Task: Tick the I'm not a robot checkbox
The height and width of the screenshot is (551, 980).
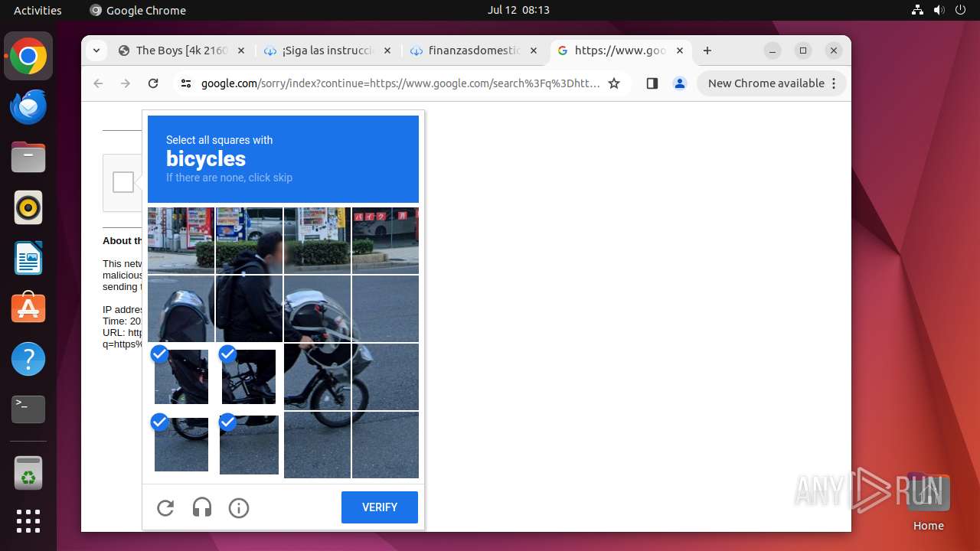Action: (123, 182)
